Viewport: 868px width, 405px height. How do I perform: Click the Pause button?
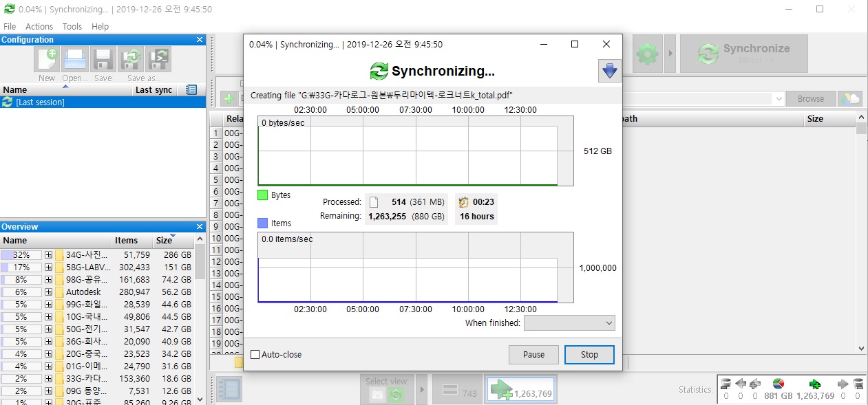tap(533, 355)
